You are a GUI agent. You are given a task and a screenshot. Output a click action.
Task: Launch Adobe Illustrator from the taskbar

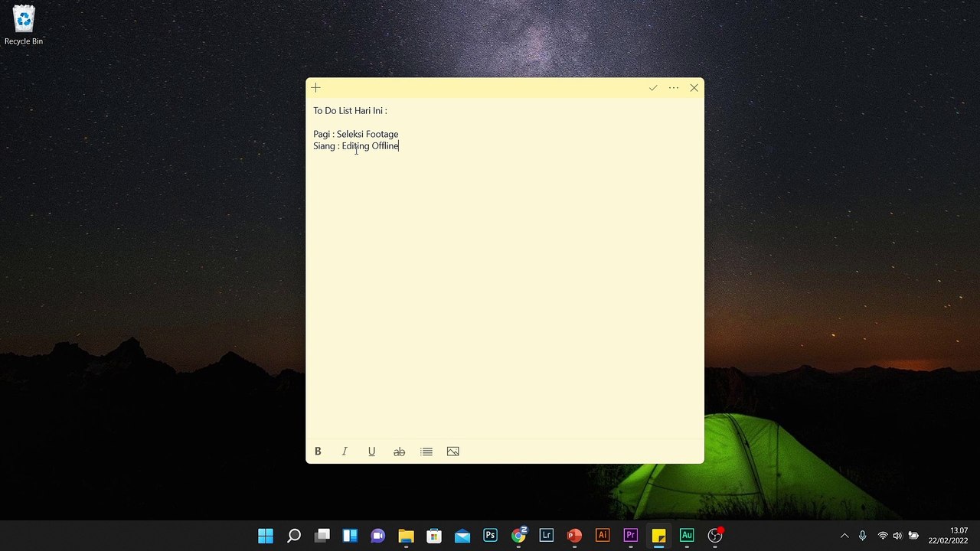(603, 536)
